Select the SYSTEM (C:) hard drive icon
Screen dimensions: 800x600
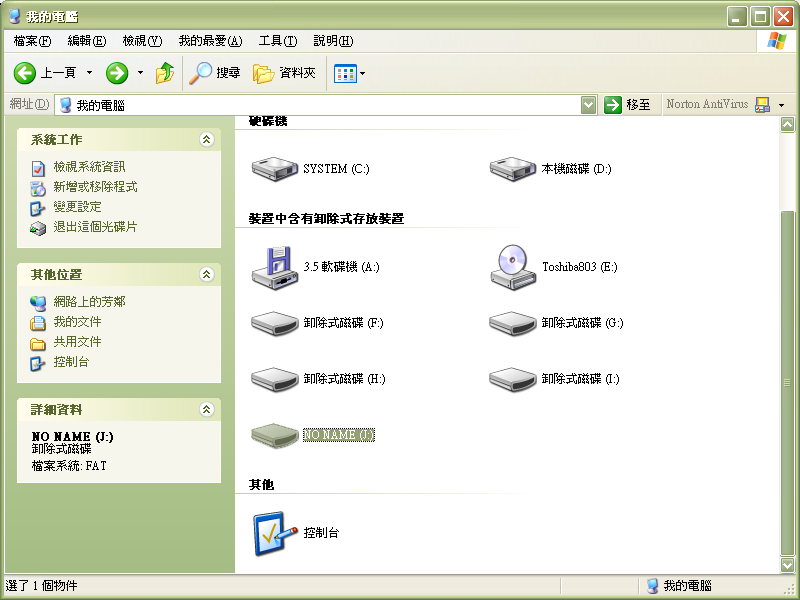tap(274, 169)
